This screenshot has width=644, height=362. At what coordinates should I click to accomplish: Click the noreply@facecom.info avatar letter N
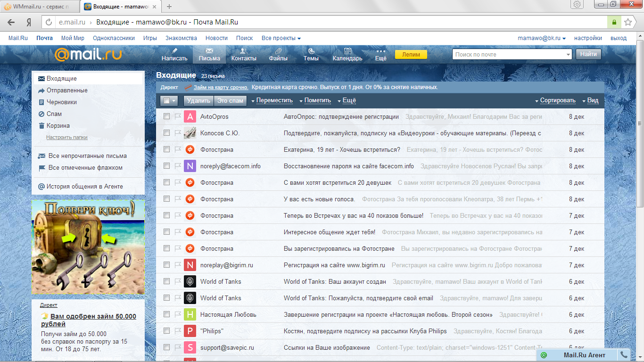point(190,166)
